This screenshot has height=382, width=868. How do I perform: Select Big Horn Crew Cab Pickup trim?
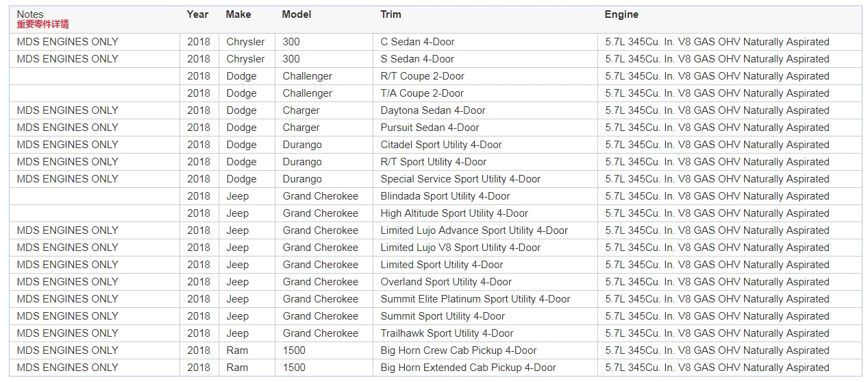point(458,350)
